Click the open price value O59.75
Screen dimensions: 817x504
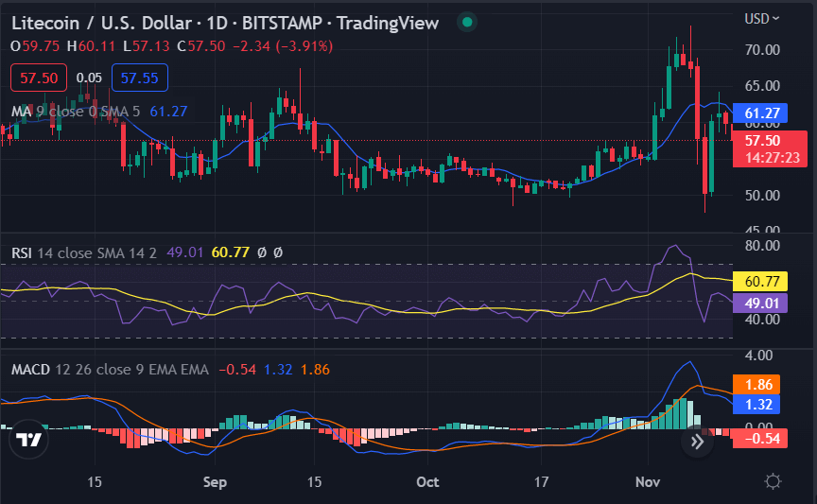pos(35,46)
